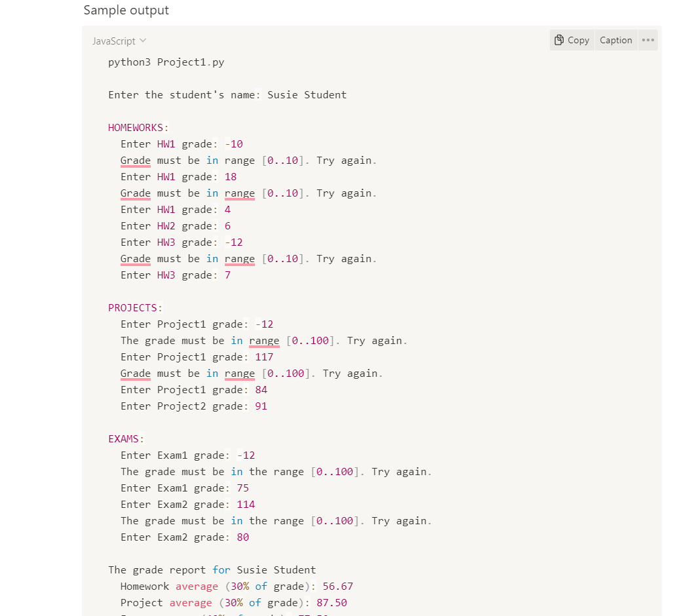Click the line 'Enter Exam2 grade: 114'
Image resolution: width=675 pixels, height=616 pixels.
coord(187,504)
